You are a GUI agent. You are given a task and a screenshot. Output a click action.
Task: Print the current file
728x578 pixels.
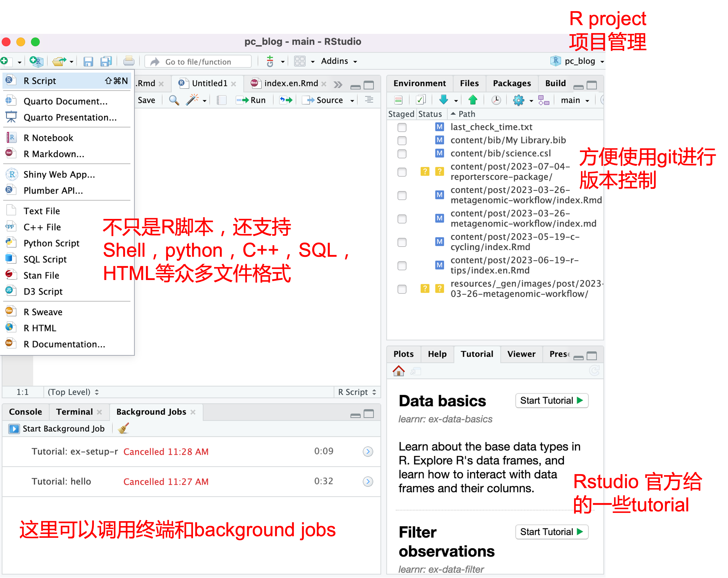[129, 61]
